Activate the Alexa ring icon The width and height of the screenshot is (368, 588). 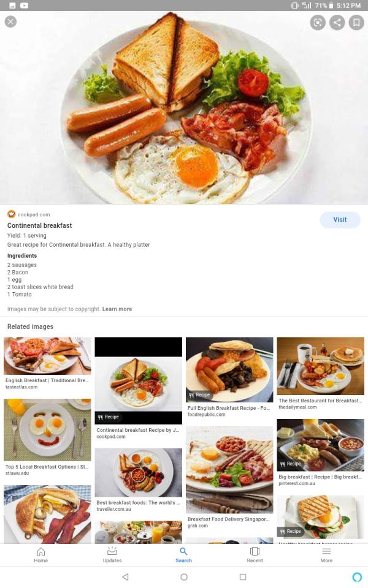(x=357, y=577)
